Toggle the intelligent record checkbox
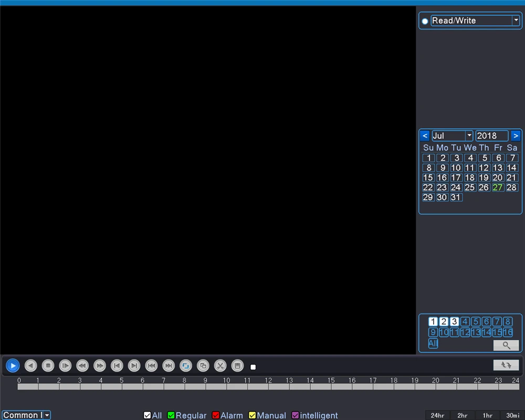525x420 pixels. pyautogui.click(x=295, y=415)
